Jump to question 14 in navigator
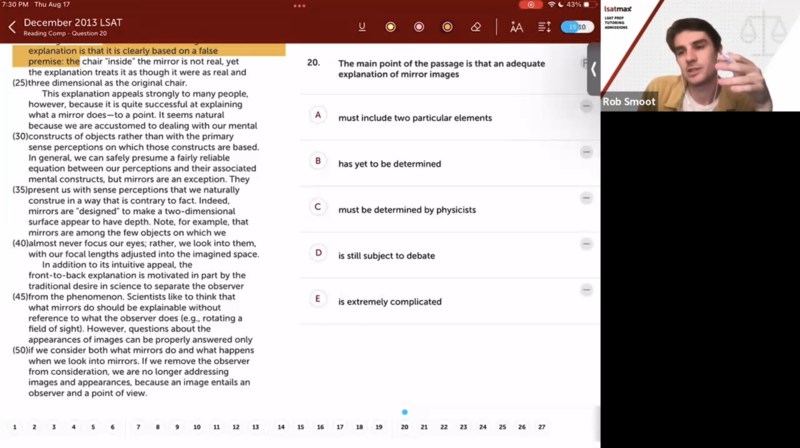This screenshot has width=800, height=448. pyautogui.click(x=282, y=427)
